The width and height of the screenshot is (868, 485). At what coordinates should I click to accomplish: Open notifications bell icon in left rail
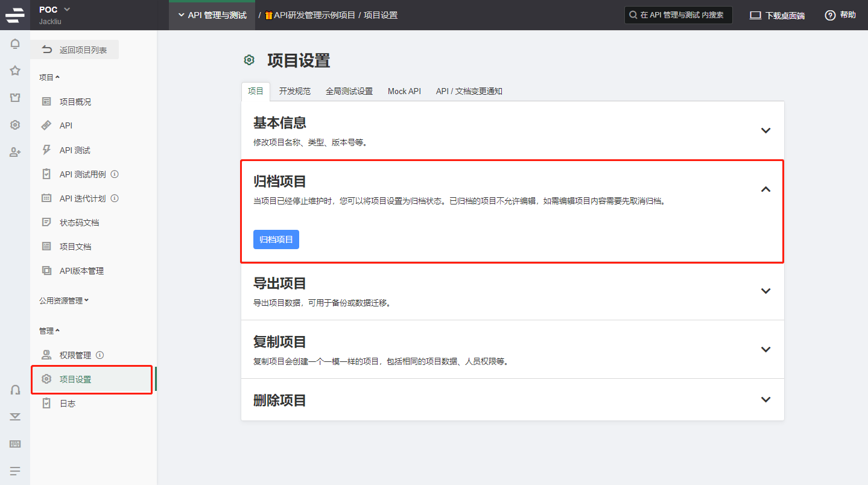tap(15, 44)
